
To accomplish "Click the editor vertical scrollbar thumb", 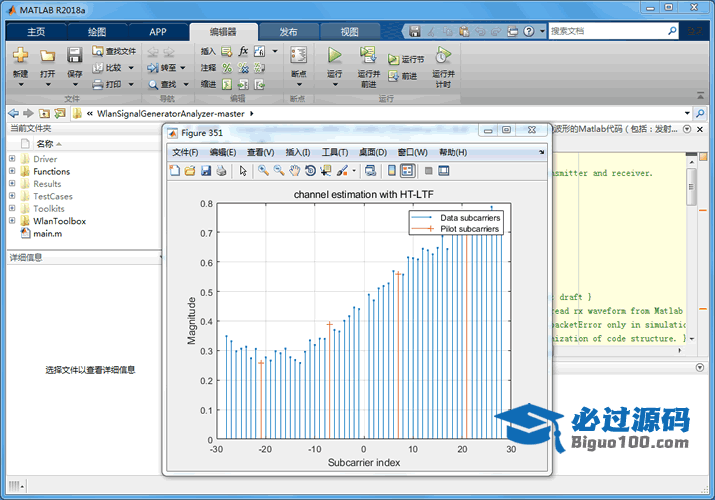I will pyautogui.click(x=691, y=186).
